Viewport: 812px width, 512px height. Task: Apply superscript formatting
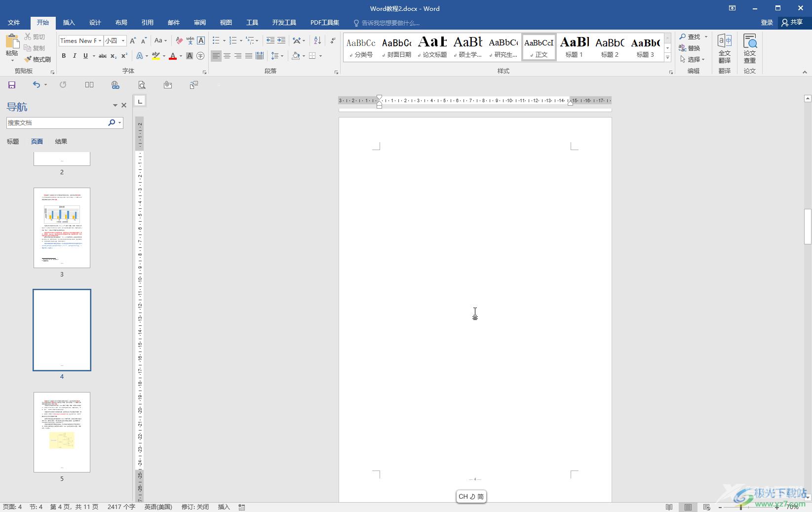tap(124, 56)
